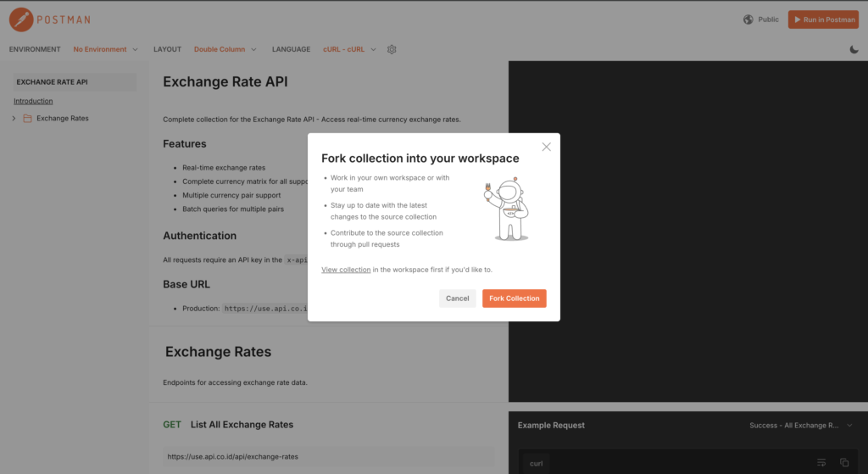
Task: Toggle dark mode with the moon icon
Action: click(x=854, y=49)
